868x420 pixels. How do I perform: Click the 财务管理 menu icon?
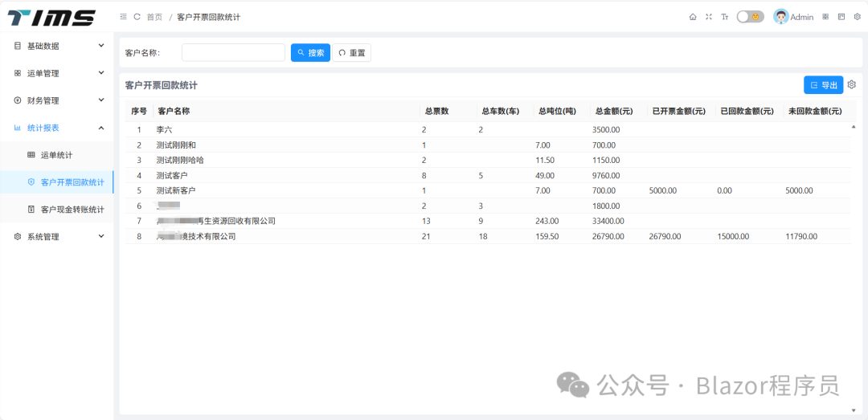tap(17, 100)
